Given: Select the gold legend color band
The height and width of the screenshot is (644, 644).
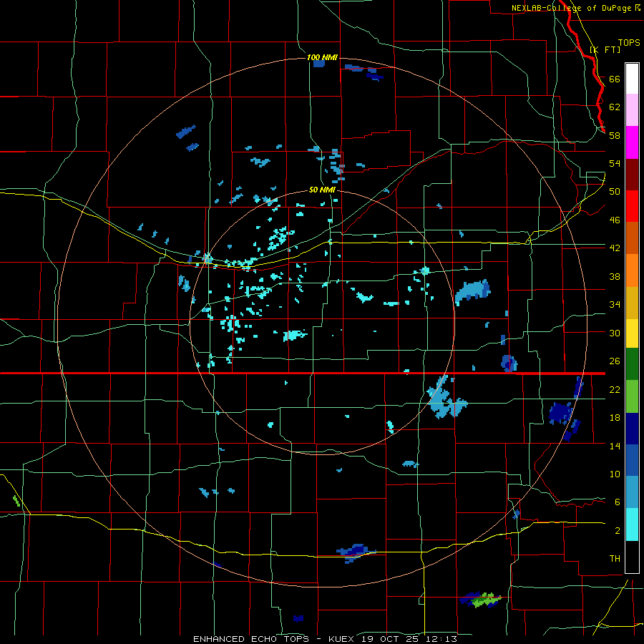Looking at the screenshot, I should pyautogui.click(x=632, y=303).
